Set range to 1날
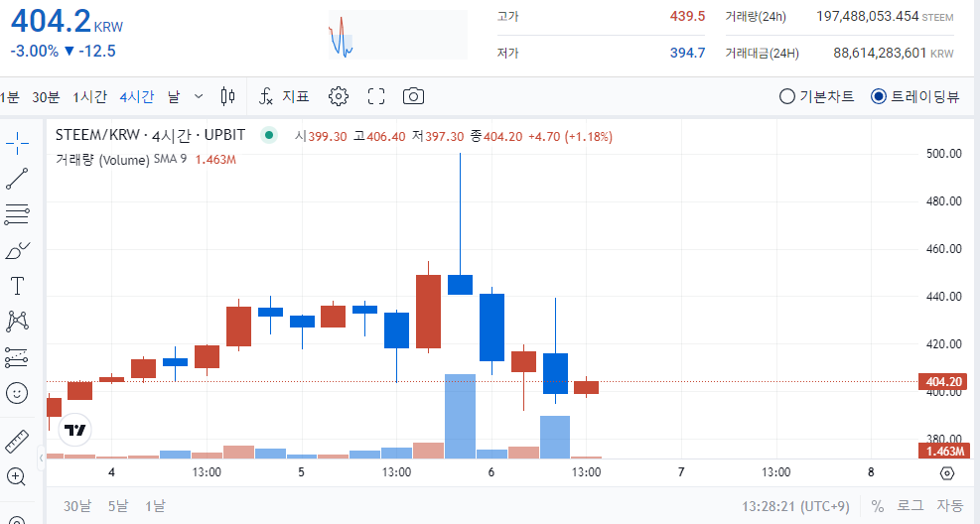 click(x=155, y=506)
